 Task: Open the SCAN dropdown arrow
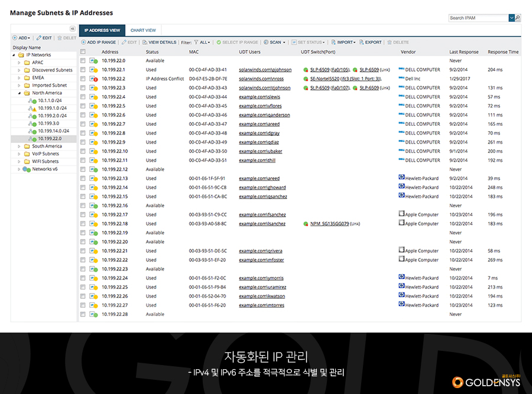tap(284, 43)
